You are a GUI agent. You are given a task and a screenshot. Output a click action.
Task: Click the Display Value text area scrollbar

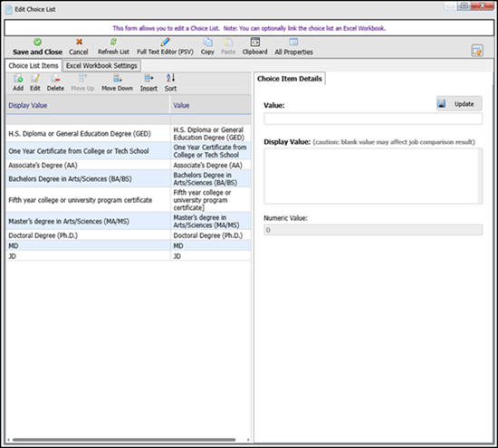point(480,176)
